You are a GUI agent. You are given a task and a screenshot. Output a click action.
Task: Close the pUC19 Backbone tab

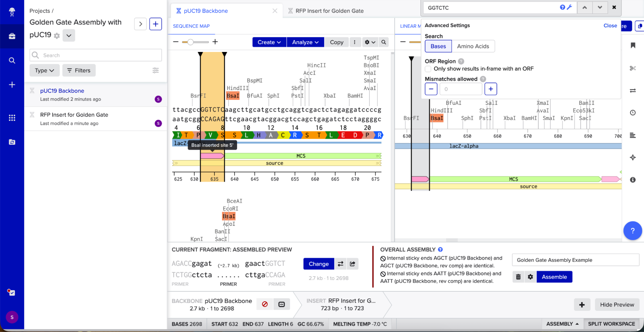coord(275,11)
